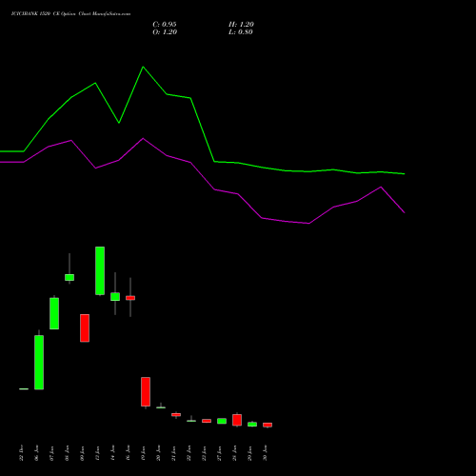Select the low value L: 0.80

[241, 32]
